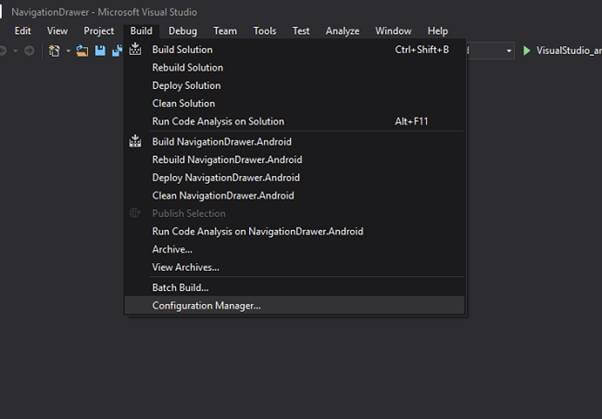
Task: Open the Edit menu
Action: point(22,31)
